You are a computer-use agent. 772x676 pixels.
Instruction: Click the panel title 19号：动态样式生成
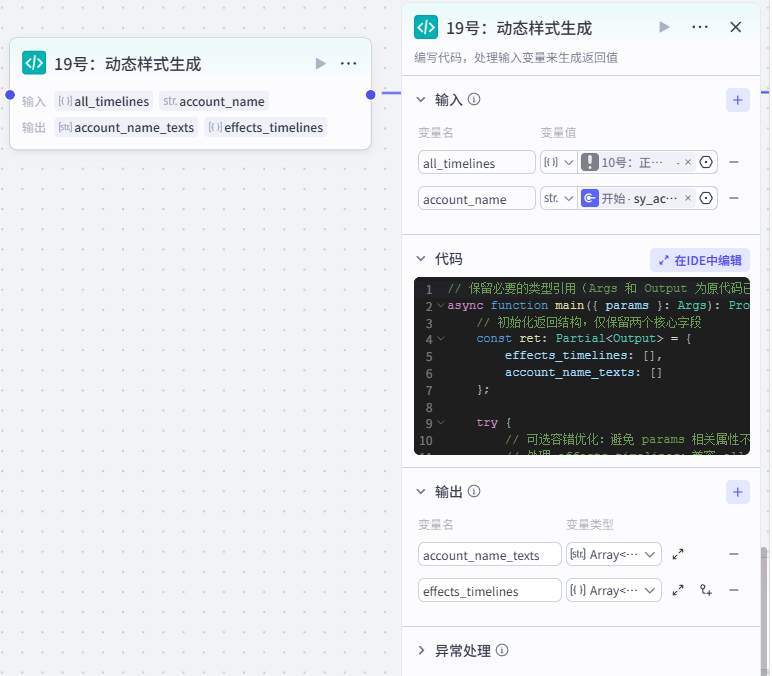point(519,28)
